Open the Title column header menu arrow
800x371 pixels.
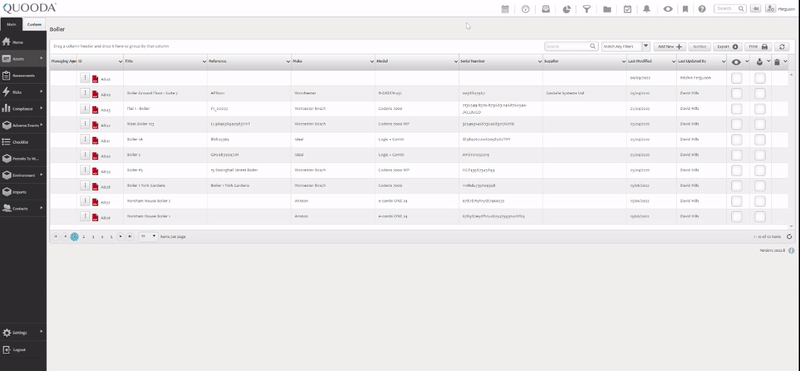pos(204,61)
